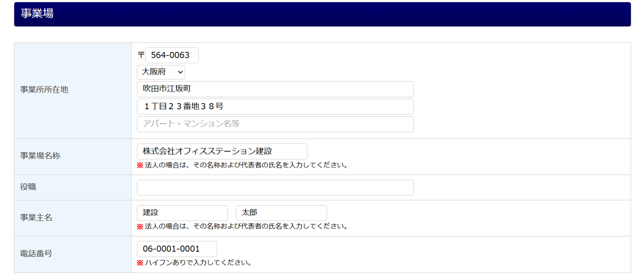Focus the empty 役職 input field
The image size is (644, 276).
(275, 188)
